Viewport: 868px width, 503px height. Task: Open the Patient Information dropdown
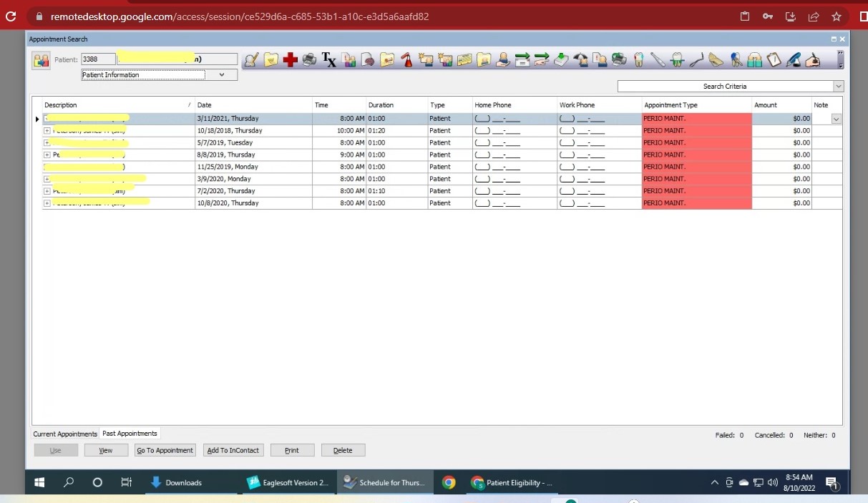point(222,74)
